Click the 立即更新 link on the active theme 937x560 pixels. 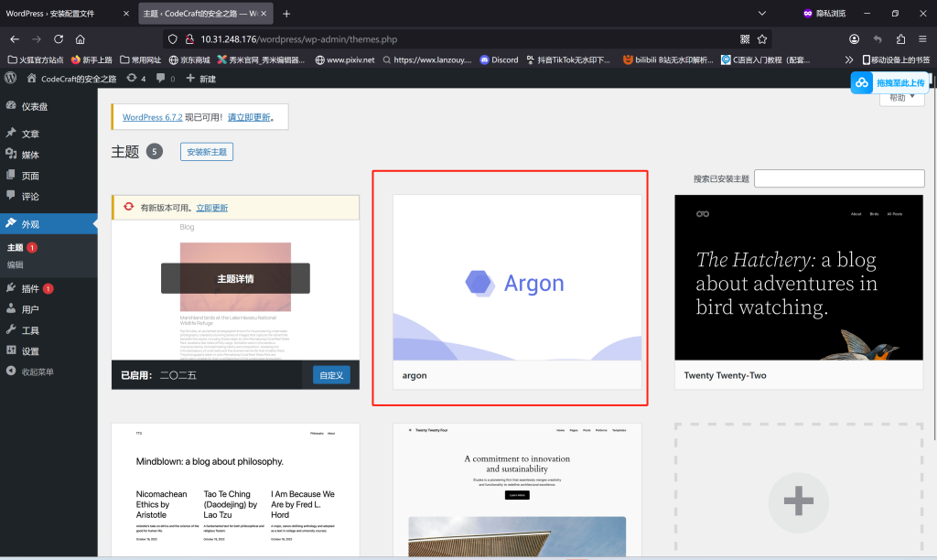point(212,208)
